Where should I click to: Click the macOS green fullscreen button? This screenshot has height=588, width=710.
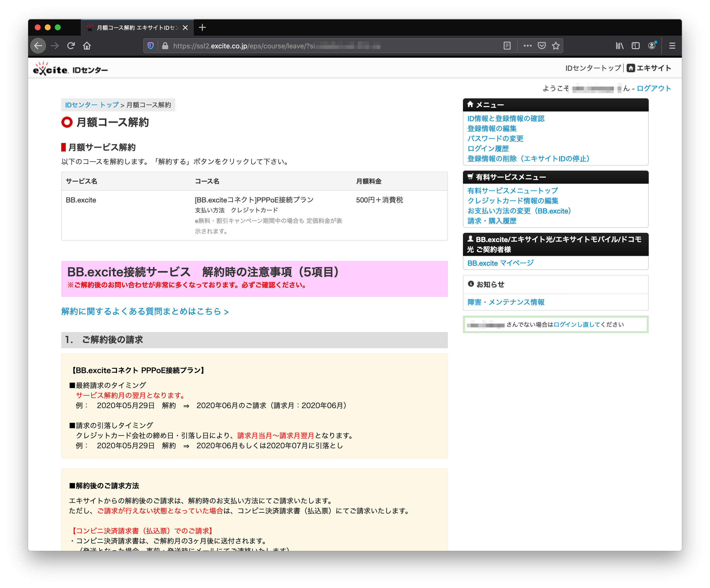click(58, 27)
